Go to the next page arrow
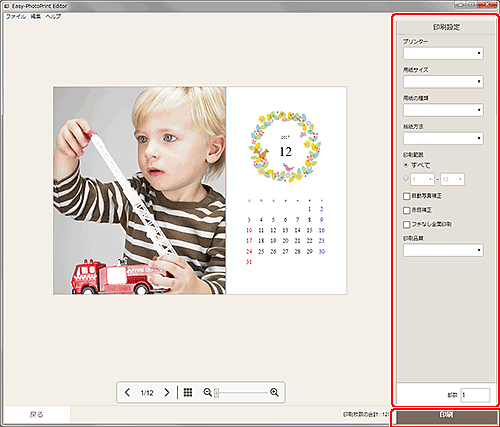The width and height of the screenshot is (500, 427). 167,392
